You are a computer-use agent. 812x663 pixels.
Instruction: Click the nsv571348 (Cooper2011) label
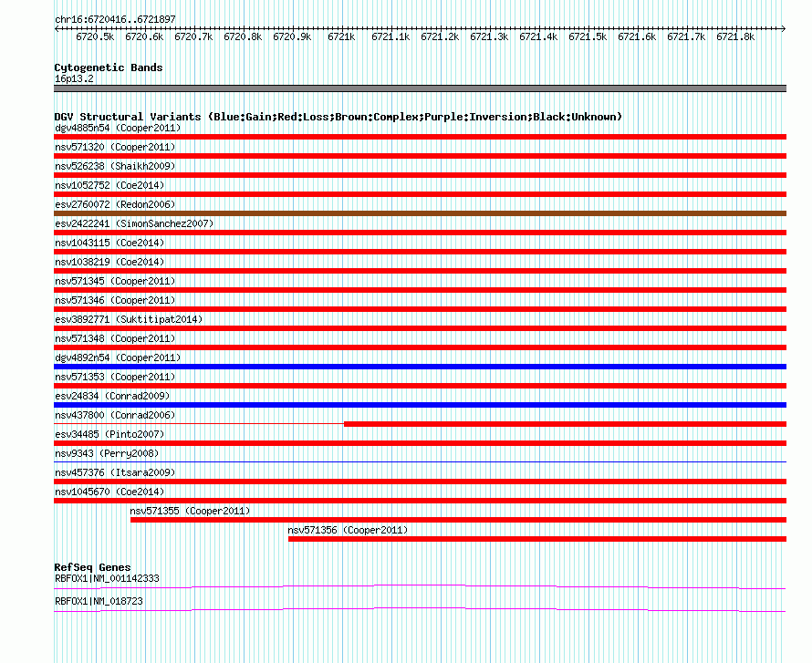tap(115, 338)
